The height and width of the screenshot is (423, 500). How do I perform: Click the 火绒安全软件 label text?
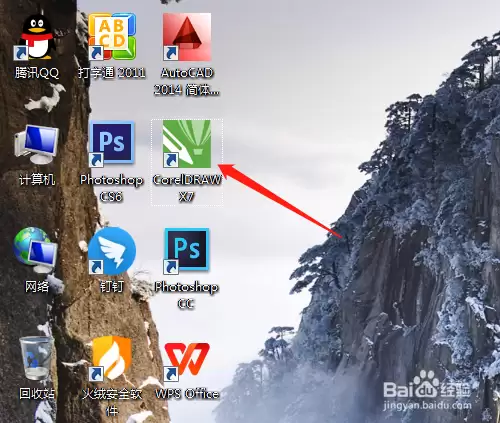112,402
